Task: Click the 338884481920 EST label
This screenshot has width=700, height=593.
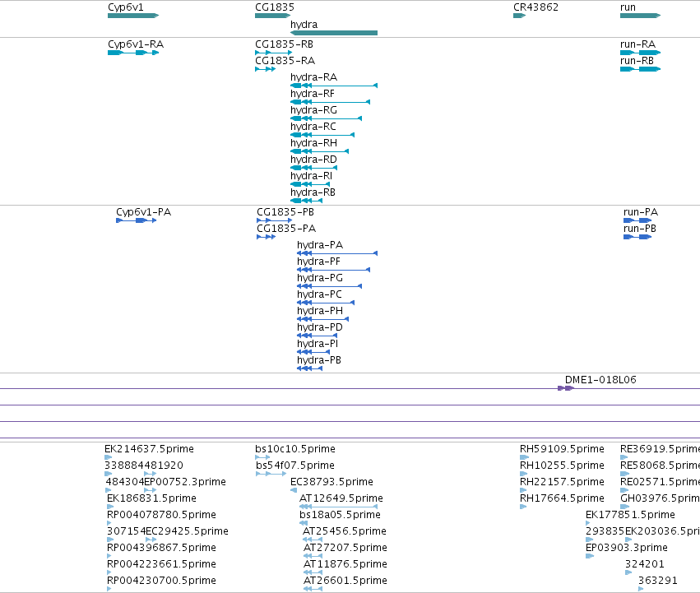Action: [x=144, y=466]
